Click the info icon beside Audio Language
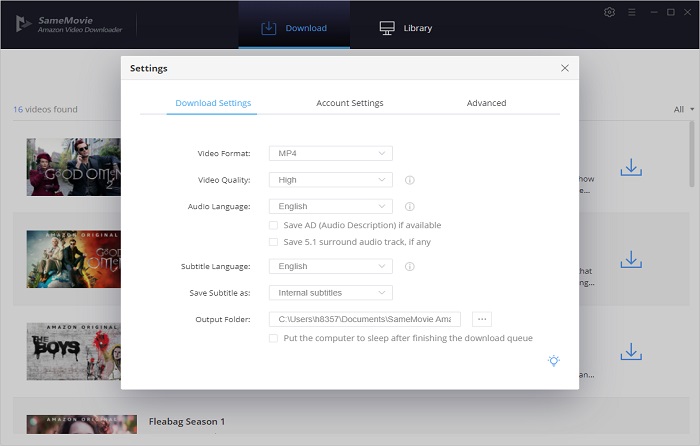The image size is (700, 446). (410, 206)
